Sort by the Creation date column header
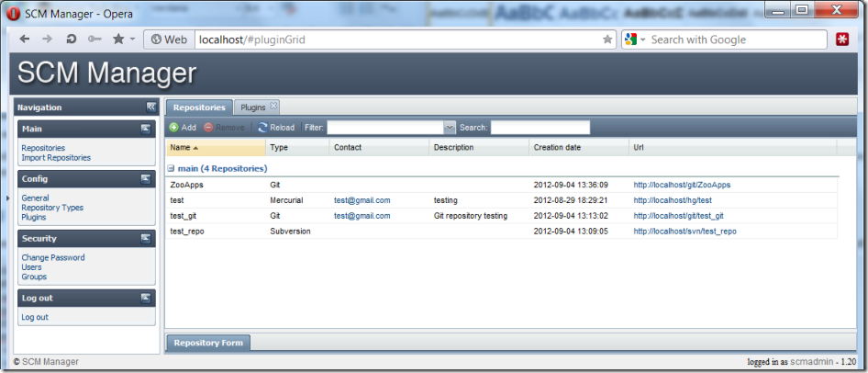868x373 pixels. point(558,147)
